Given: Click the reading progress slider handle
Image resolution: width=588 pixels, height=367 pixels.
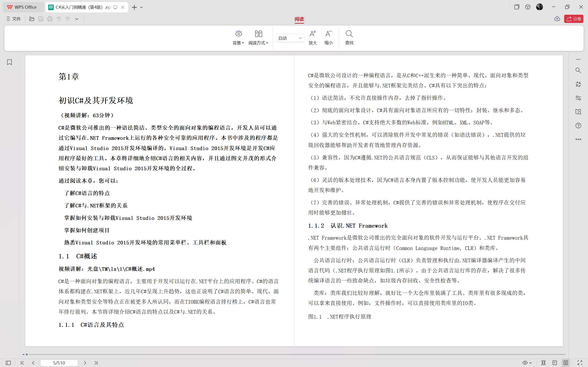Looking at the screenshot, I should click(27, 354).
